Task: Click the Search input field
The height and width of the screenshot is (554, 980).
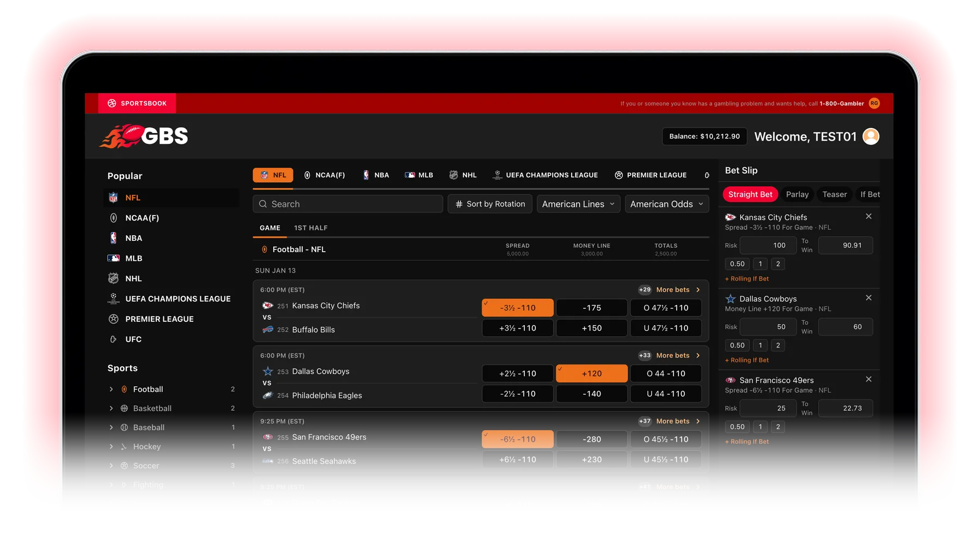Action: click(348, 204)
